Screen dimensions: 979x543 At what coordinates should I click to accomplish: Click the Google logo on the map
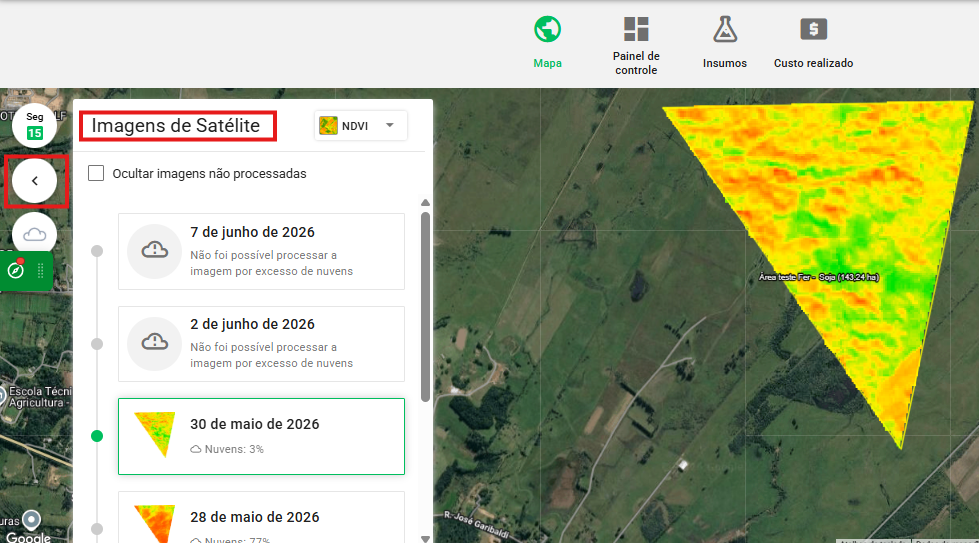point(28,537)
